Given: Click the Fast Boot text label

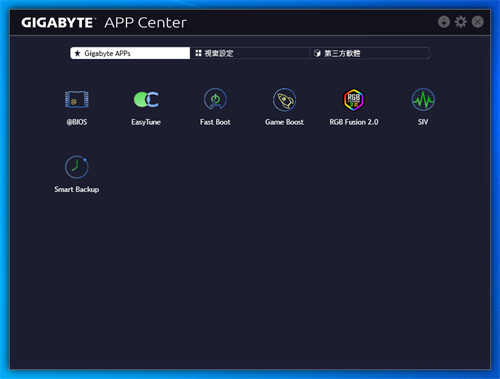Looking at the screenshot, I should point(215,122).
